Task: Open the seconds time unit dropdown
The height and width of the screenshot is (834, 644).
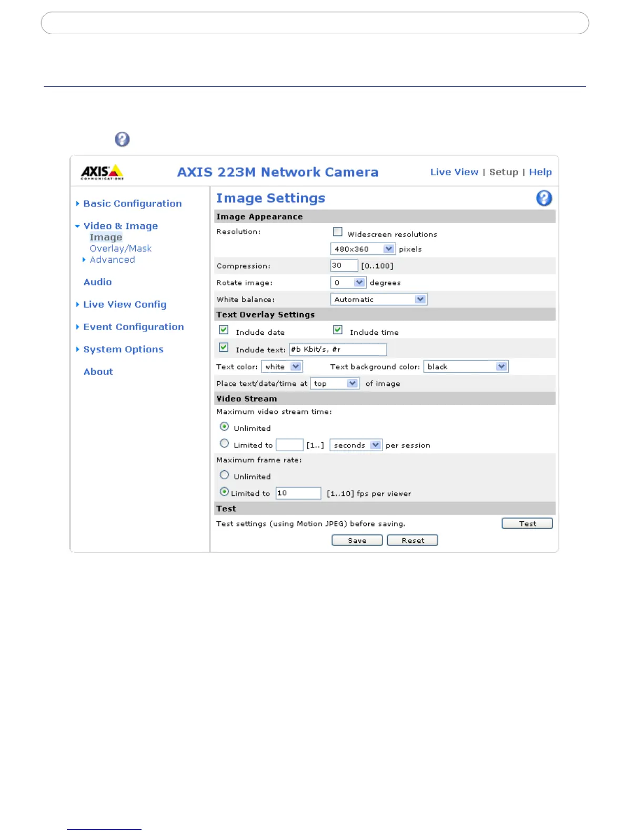Action: pos(356,445)
